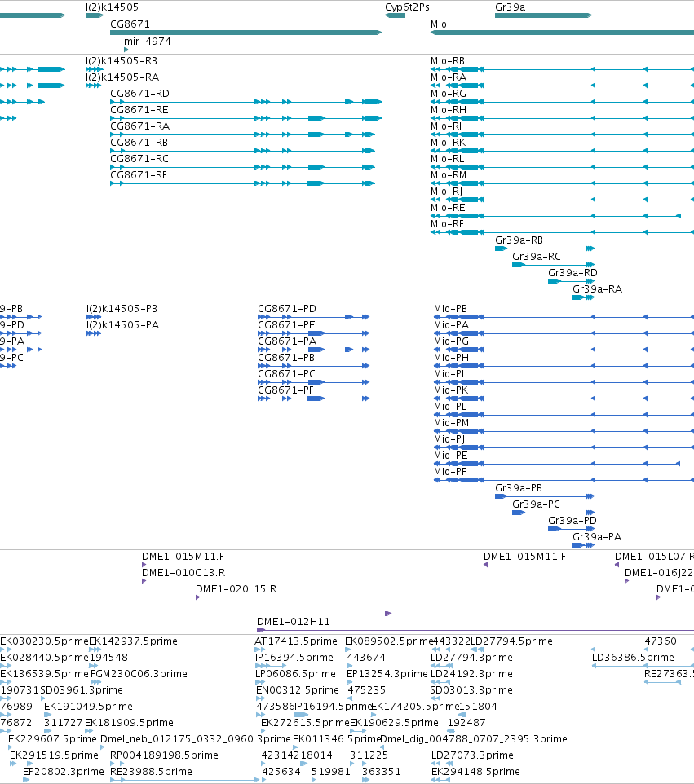Select the Dmel_neb_012175_0332_0960.3prime EST
This screenshot has width=694, height=784.
point(103,747)
